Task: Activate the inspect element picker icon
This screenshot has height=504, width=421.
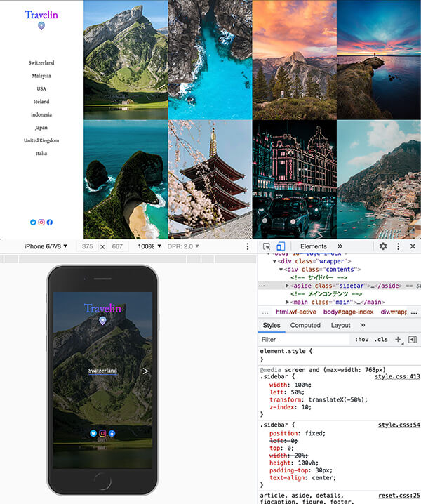Action: [x=267, y=246]
